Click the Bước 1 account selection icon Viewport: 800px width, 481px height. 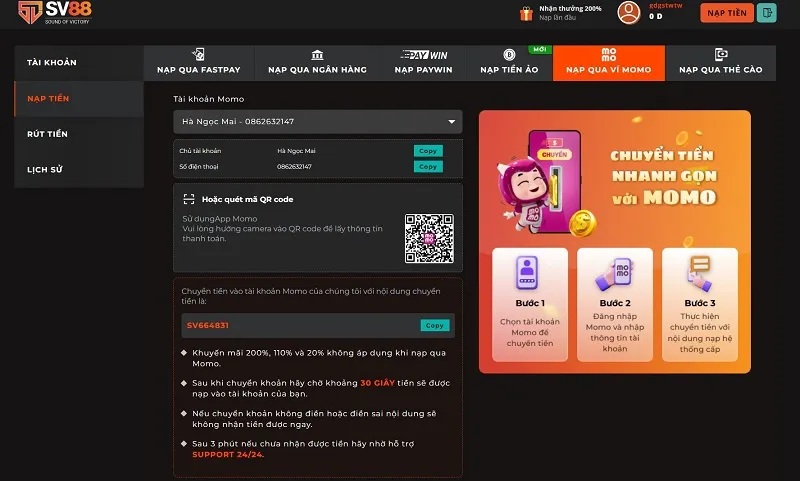point(529,273)
